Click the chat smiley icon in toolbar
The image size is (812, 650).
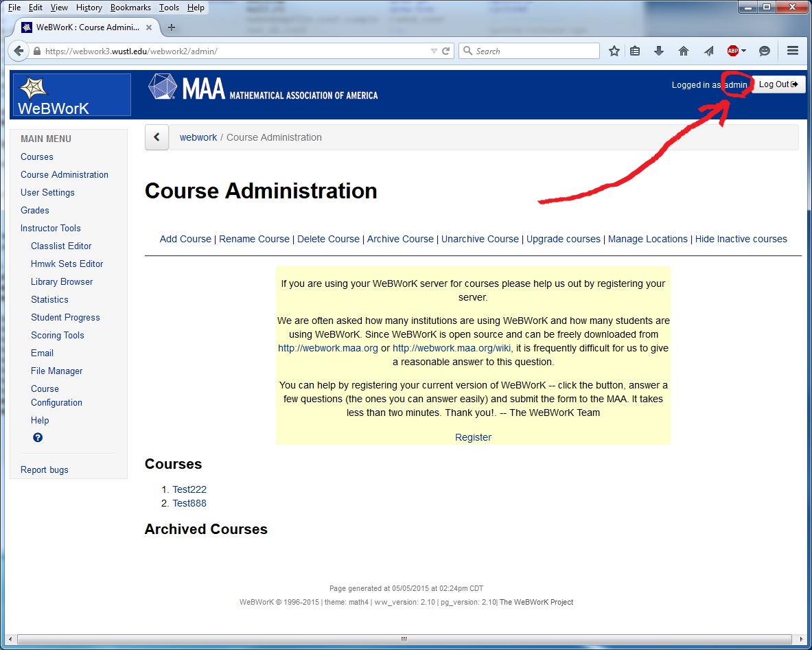pyautogui.click(x=765, y=51)
